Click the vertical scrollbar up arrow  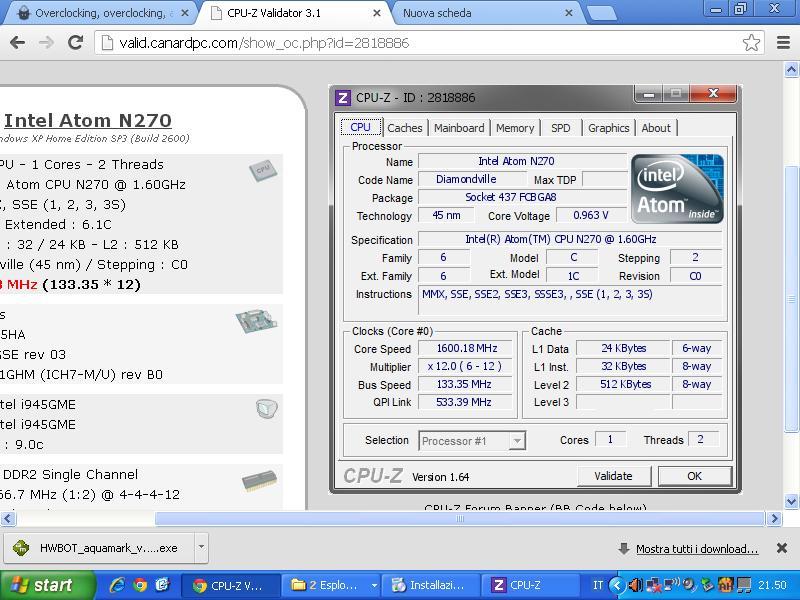click(791, 69)
